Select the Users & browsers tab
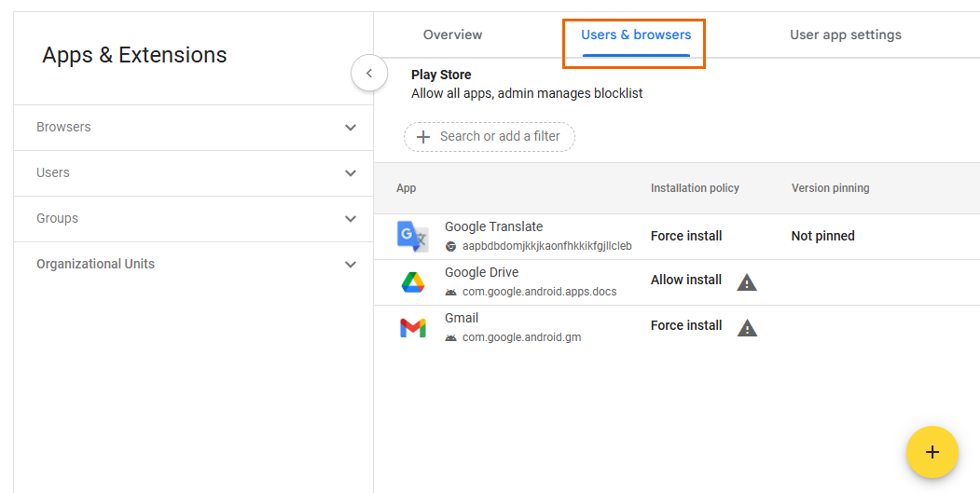The image size is (980, 493). [x=636, y=35]
